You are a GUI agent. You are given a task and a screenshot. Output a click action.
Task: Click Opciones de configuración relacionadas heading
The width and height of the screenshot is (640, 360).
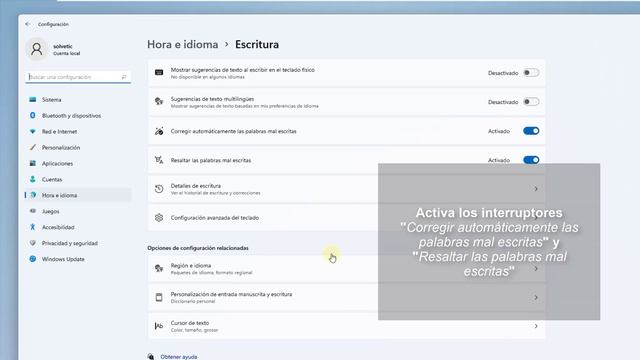198,248
